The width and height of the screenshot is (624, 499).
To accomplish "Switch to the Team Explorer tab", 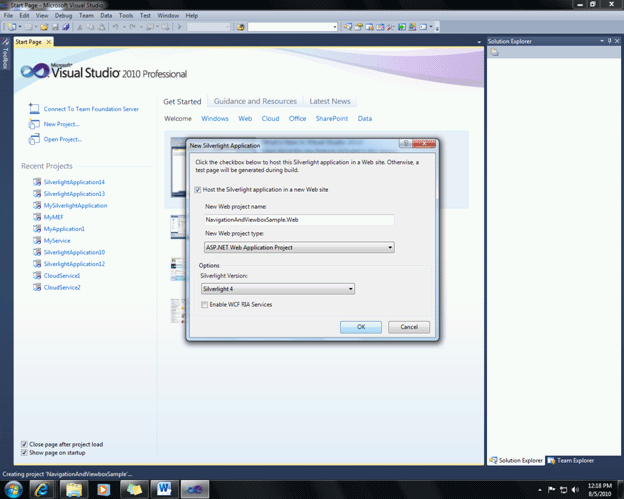I will tap(571, 460).
